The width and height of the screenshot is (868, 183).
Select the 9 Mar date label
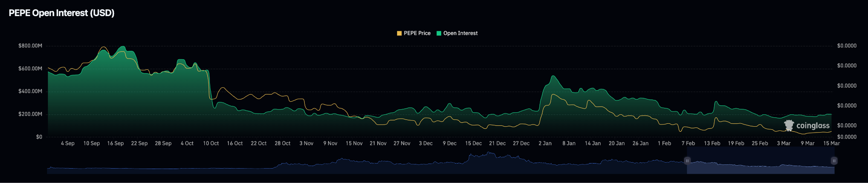pos(808,143)
